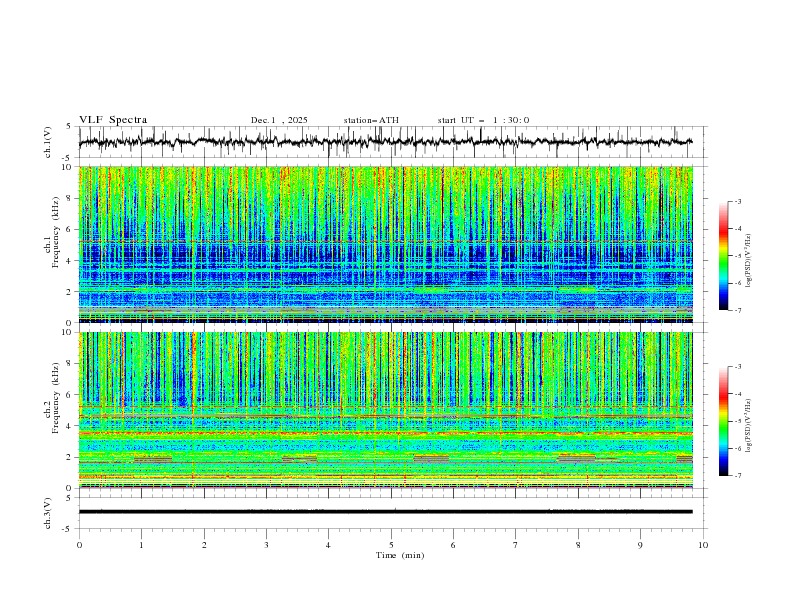The width and height of the screenshot is (792, 612).
Task: Click the 'Time (min)' axis label
Action: point(400,555)
